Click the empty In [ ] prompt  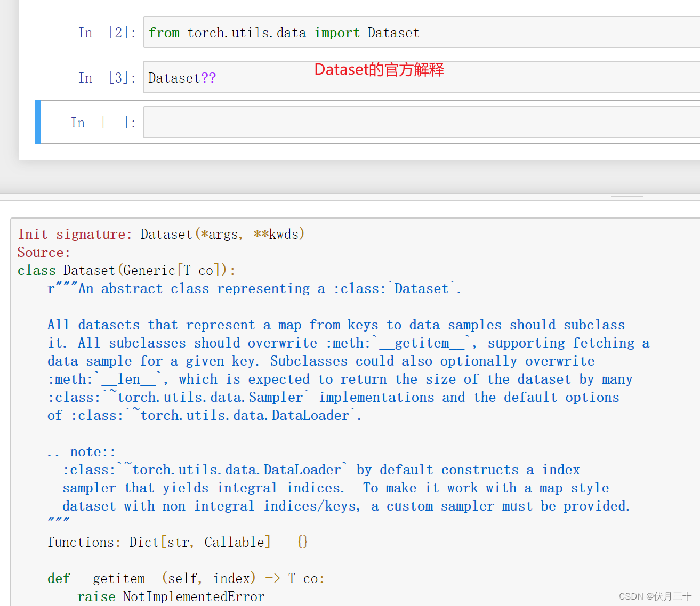click(x=103, y=123)
